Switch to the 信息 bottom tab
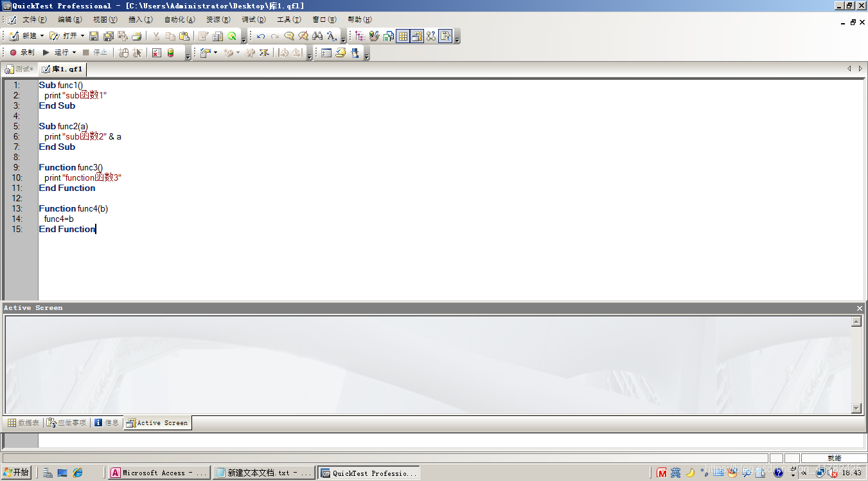This screenshot has width=868, height=481. [x=107, y=422]
